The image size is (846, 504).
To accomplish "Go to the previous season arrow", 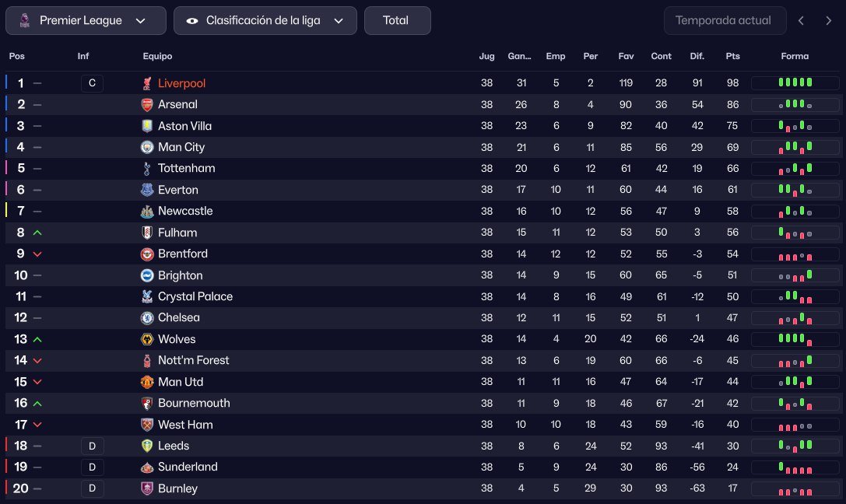I will tap(801, 21).
